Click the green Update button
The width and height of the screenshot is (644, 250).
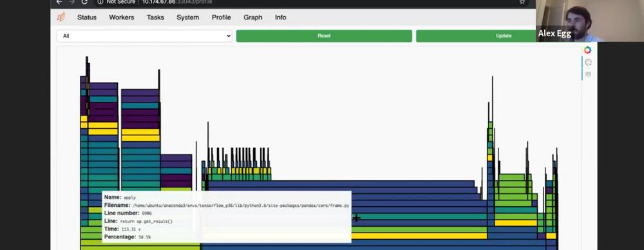point(477,36)
